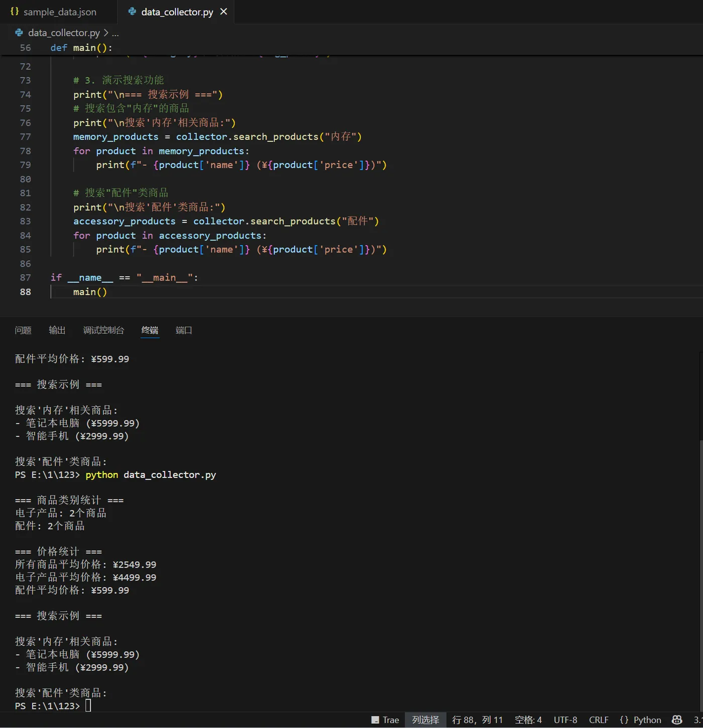The width and height of the screenshot is (703, 728).
Task: Click the Trae status bar item
Action: (385, 720)
